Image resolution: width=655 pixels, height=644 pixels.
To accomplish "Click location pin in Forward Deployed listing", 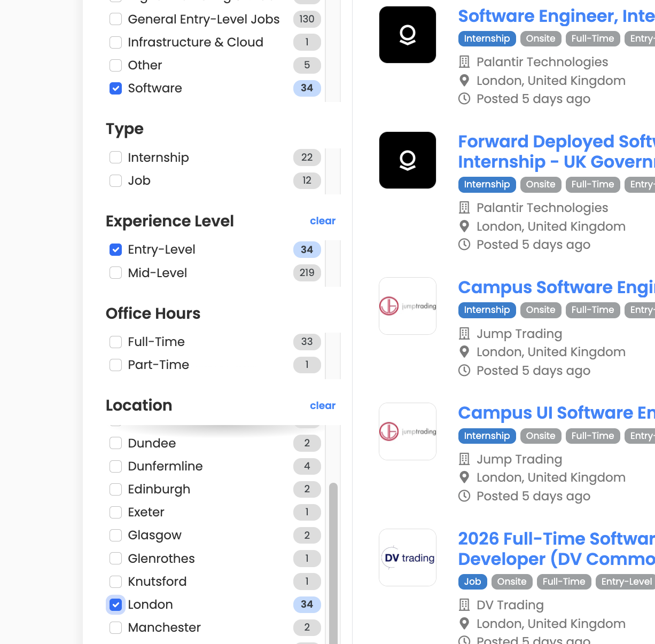I will 464,226.
